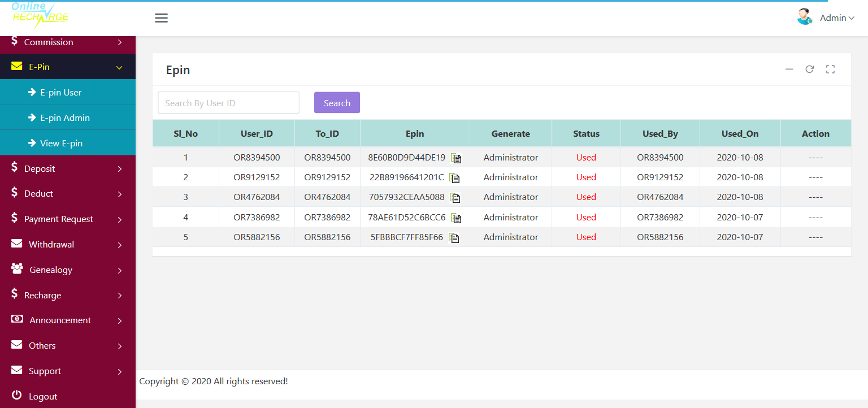Expand the Withdrawal menu chevron
Viewport: 868px width, 408px height.
[120, 245]
